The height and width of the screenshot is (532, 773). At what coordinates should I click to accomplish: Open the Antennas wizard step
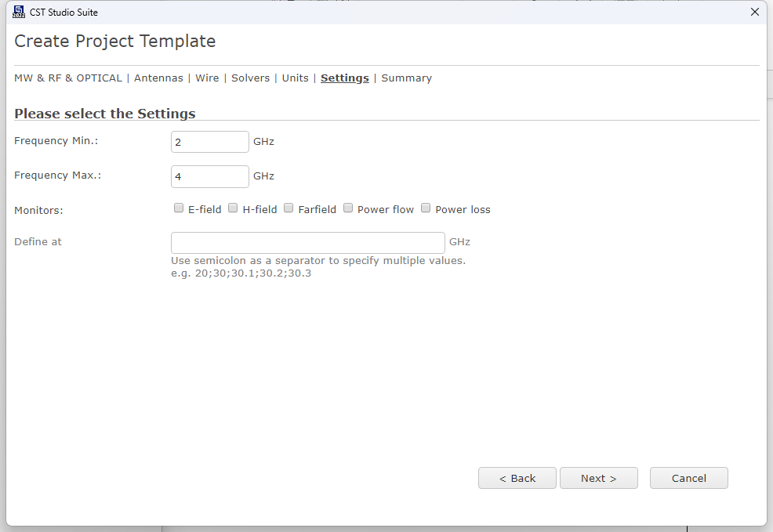158,78
